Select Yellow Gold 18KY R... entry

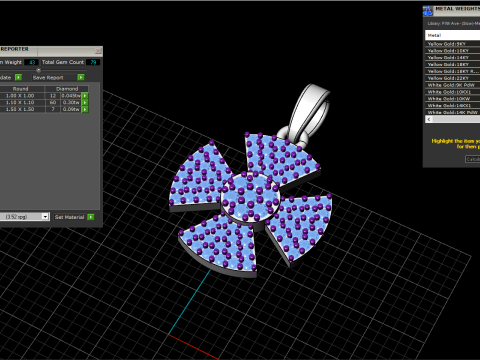(452, 71)
